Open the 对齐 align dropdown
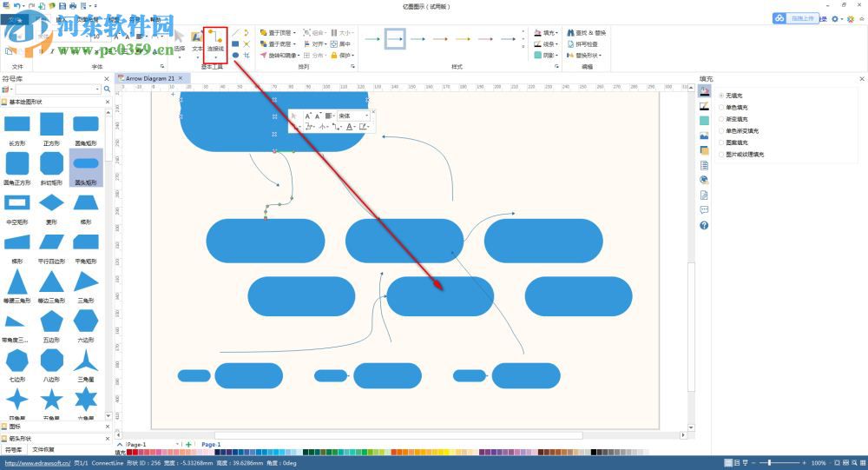 pos(314,43)
